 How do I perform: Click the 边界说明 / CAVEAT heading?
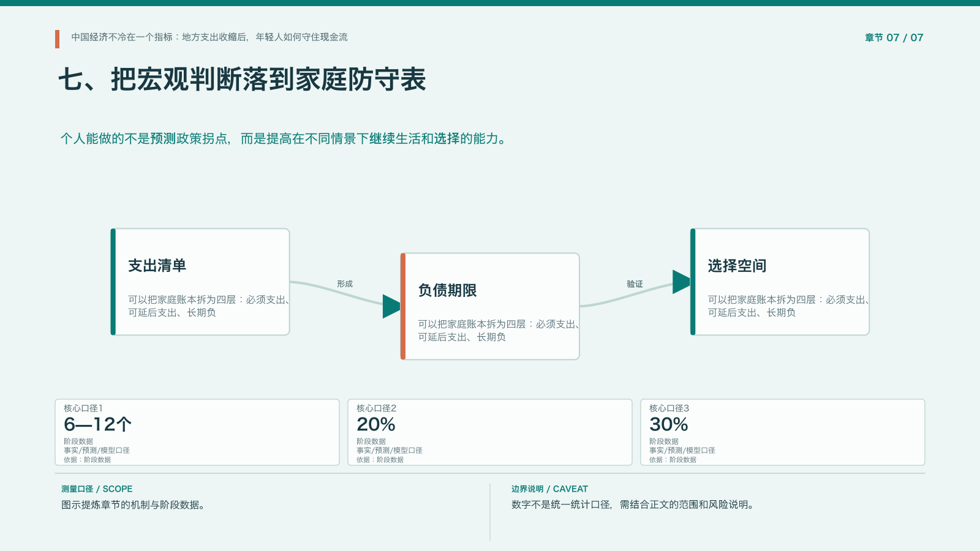[x=549, y=489]
